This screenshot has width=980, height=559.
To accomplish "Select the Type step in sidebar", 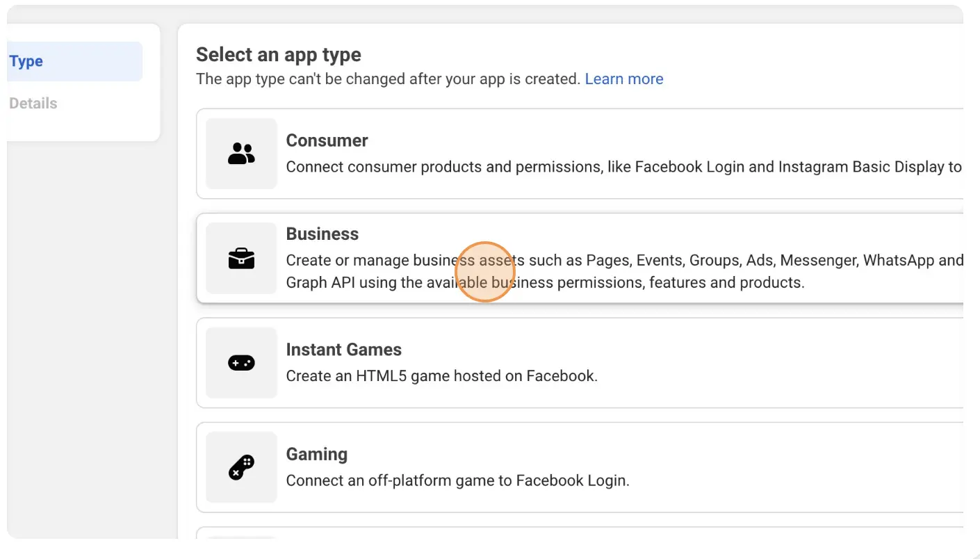I will point(74,61).
